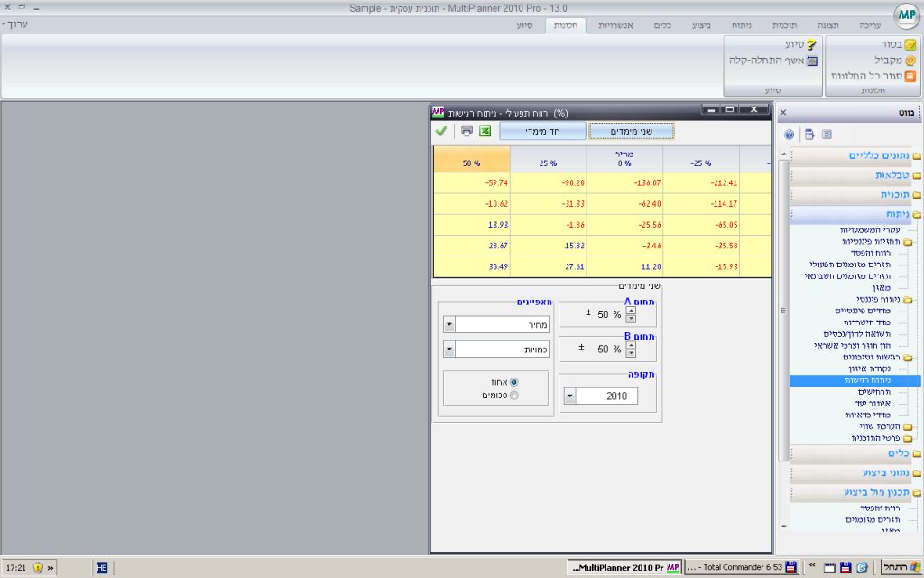Select מדד הישרדות in navigator tree
This screenshot has width=924, height=578.
pyautogui.click(x=867, y=322)
